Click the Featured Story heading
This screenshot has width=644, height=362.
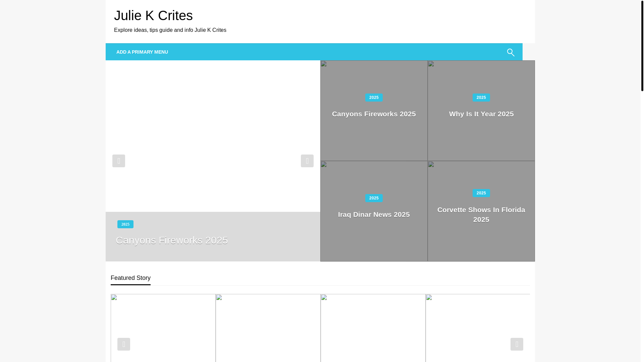(x=130, y=278)
